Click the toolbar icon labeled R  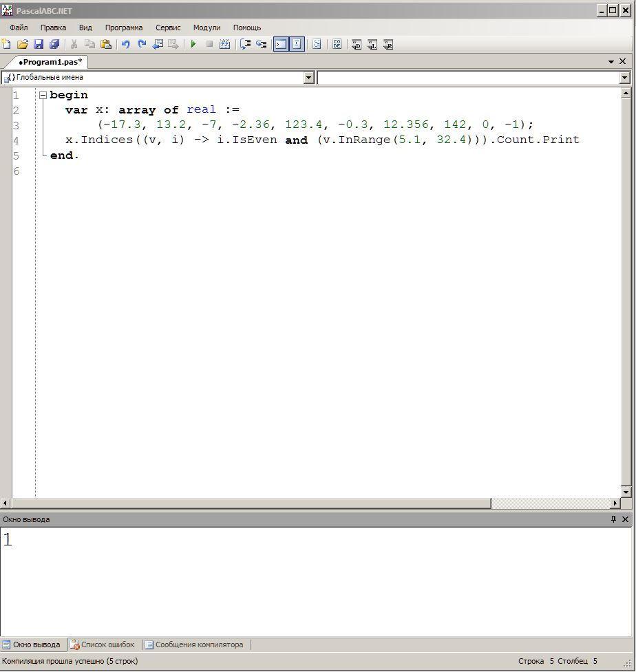(x=388, y=44)
